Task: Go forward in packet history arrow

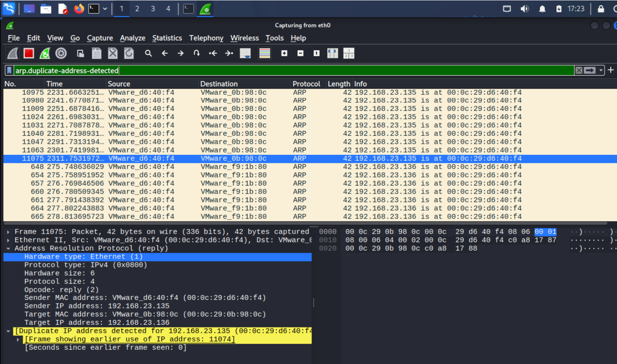Action: (x=180, y=53)
